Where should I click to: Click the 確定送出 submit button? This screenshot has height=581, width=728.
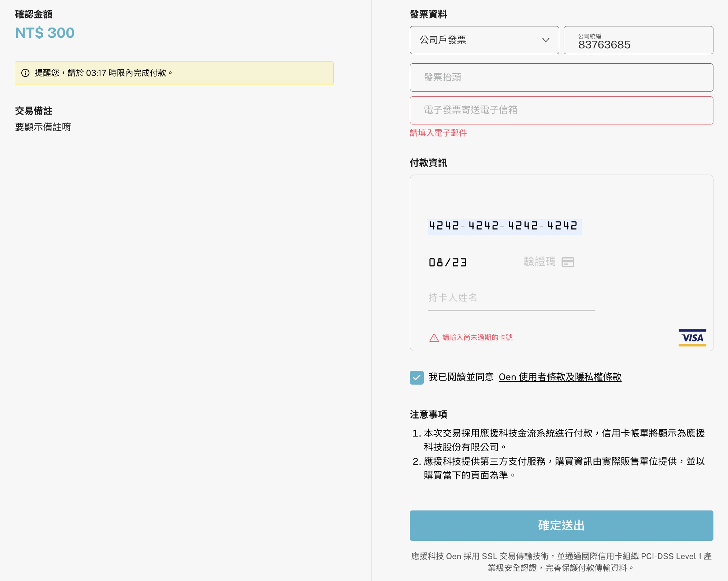561,525
